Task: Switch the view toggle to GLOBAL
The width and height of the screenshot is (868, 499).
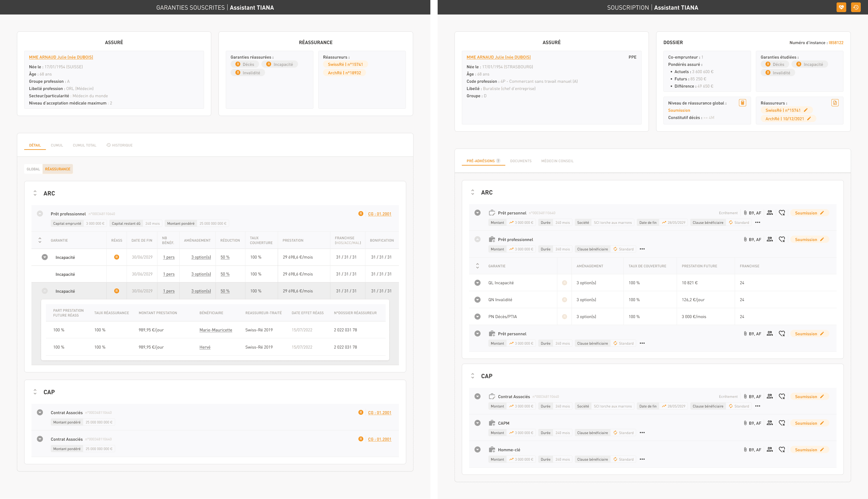Action: tap(33, 169)
